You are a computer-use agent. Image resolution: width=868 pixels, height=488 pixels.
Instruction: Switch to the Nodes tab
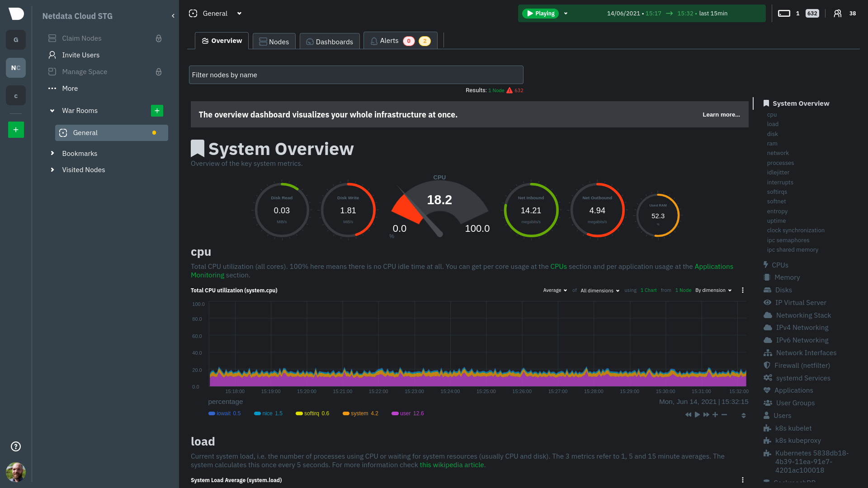pyautogui.click(x=274, y=41)
